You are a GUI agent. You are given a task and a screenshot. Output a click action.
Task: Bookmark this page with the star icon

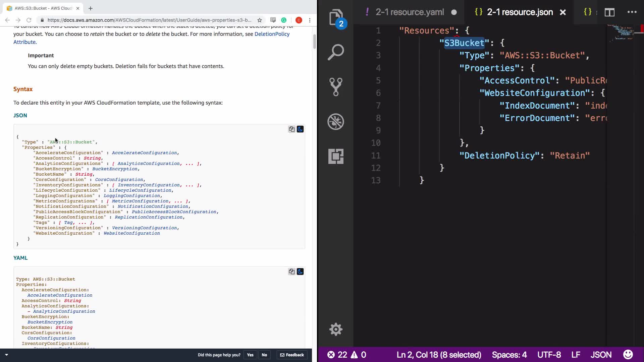pyautogui.click(x=259, y=20)
